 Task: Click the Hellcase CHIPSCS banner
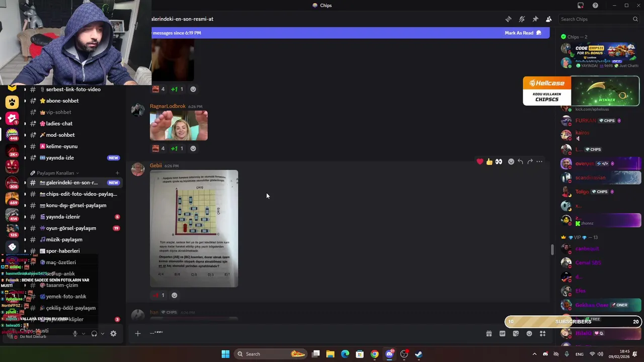point(581,91)
